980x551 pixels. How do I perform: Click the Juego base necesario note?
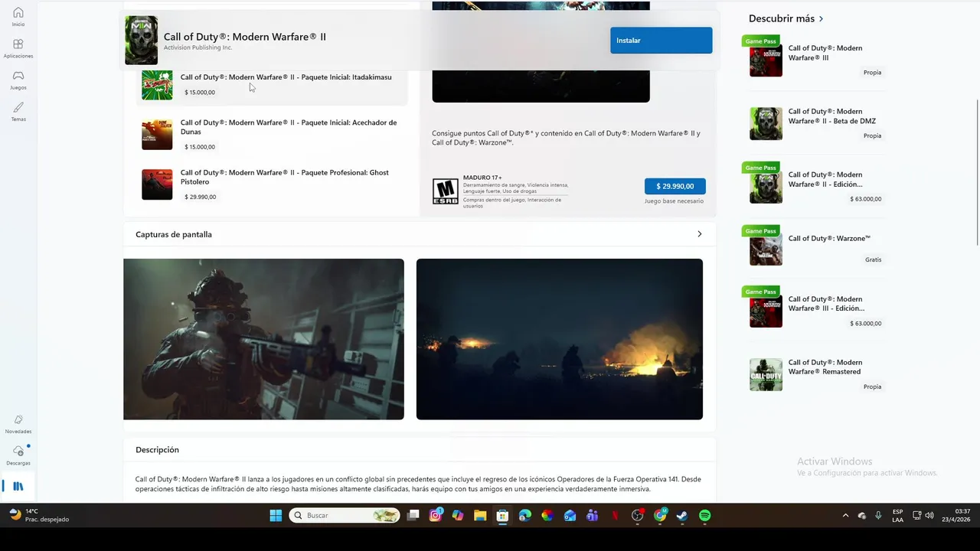(x=674, y=201)
